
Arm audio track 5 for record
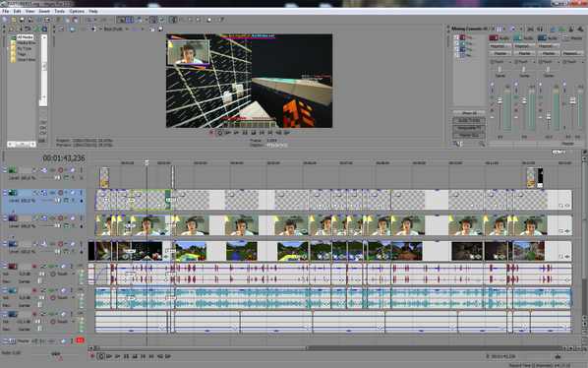pos(34,267)
